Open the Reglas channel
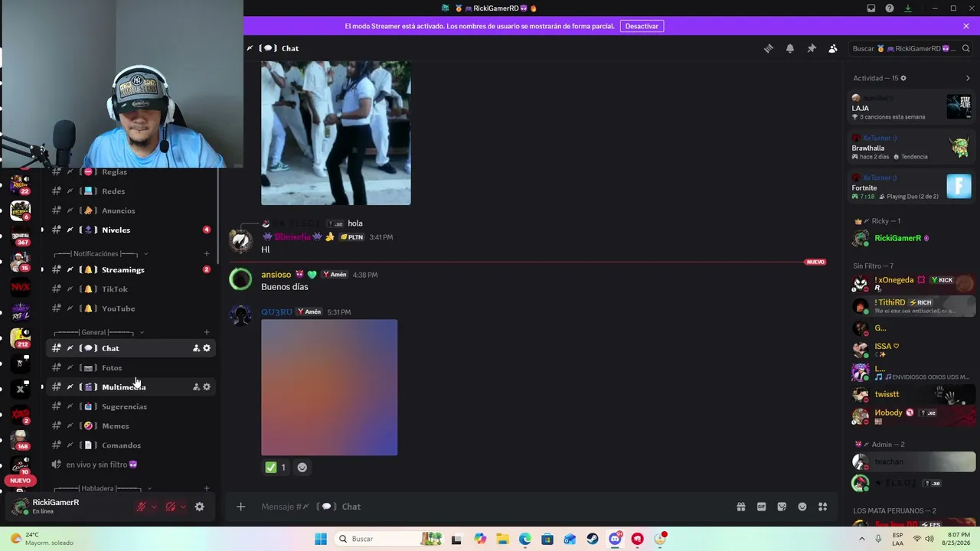980x551 pixels. (132, 172)
